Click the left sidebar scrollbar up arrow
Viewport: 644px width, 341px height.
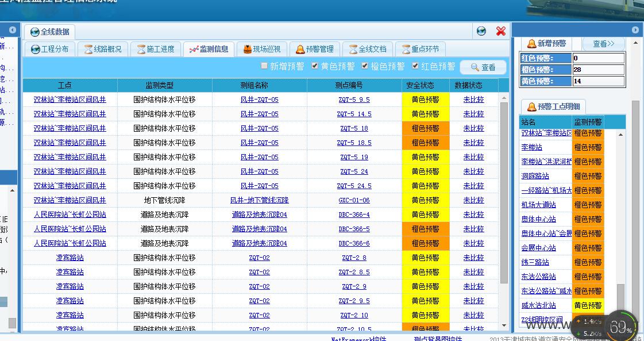tap(12, 190)
